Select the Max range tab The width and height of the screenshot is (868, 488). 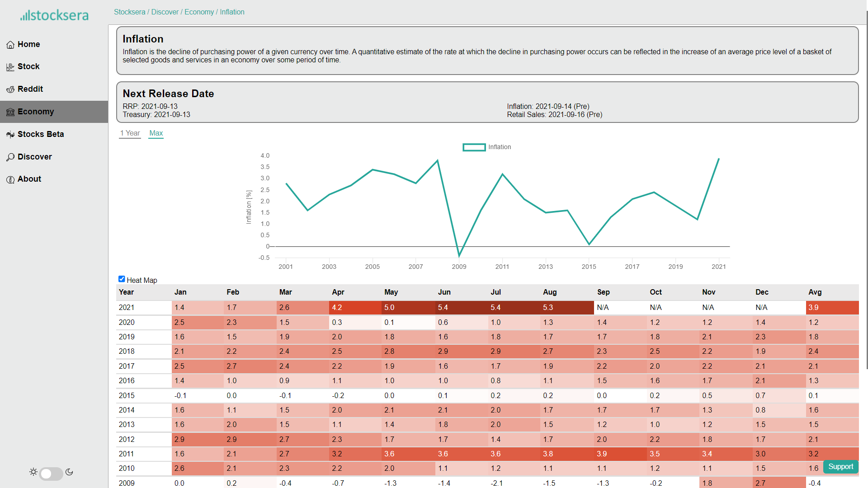coord(156,133)
